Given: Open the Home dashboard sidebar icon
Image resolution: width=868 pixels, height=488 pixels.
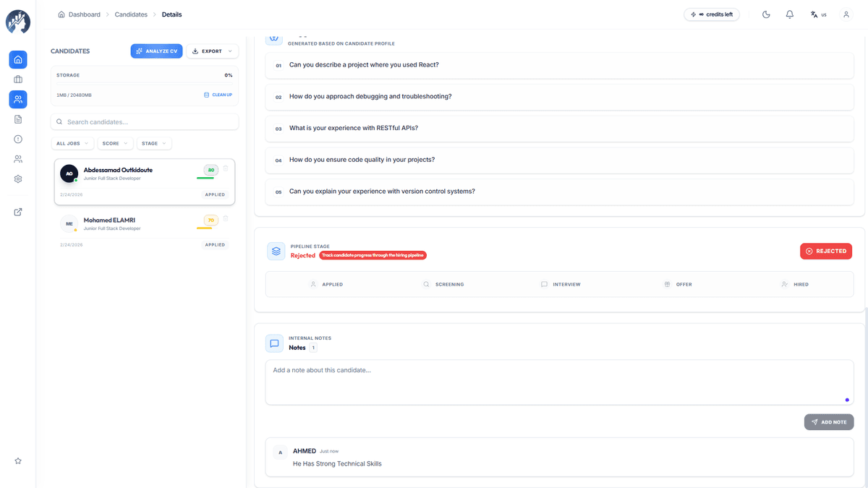Looking at the screenshot, I should 17,59.
